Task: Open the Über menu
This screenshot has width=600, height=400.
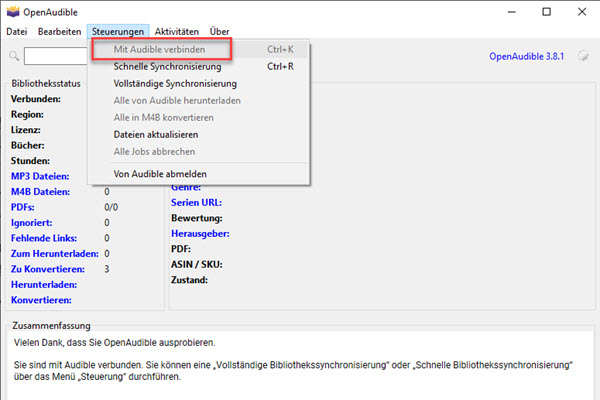Action: pos(219,32)
